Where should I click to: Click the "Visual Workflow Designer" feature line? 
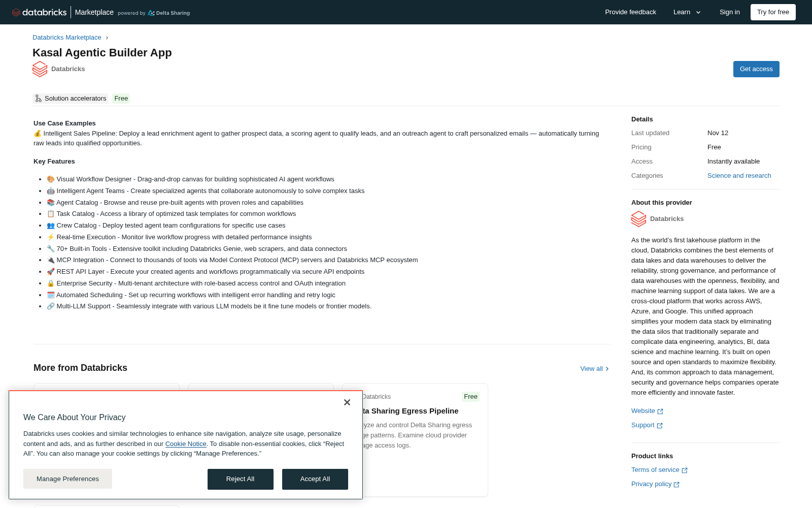190,179
